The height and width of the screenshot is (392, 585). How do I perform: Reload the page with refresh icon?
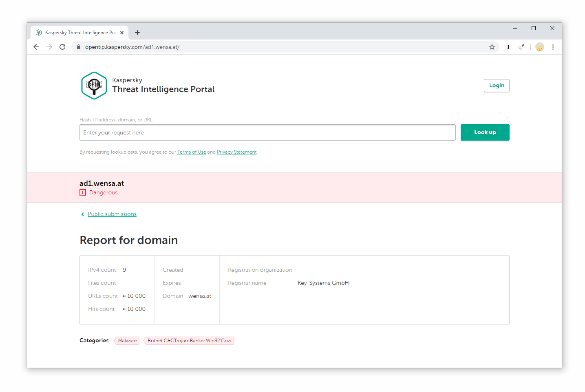[62, 47]
